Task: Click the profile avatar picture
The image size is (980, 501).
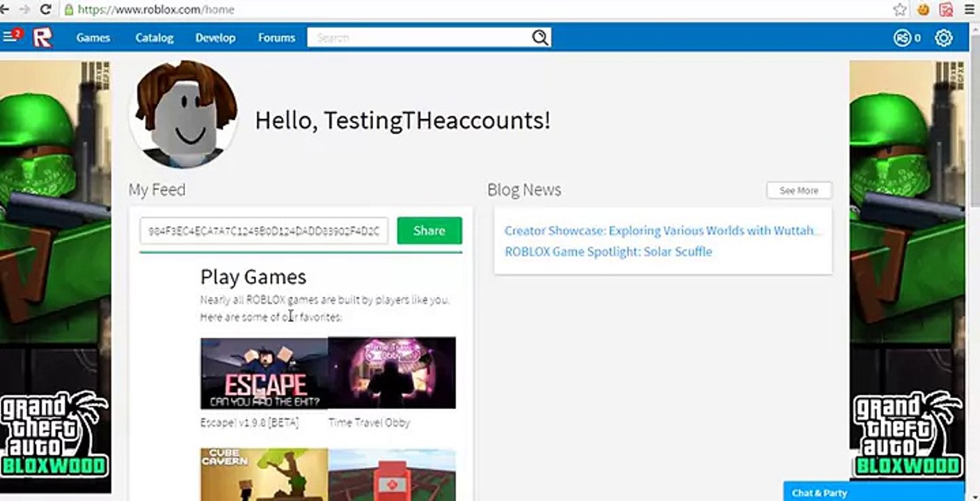Action: [x=184, y=115]
